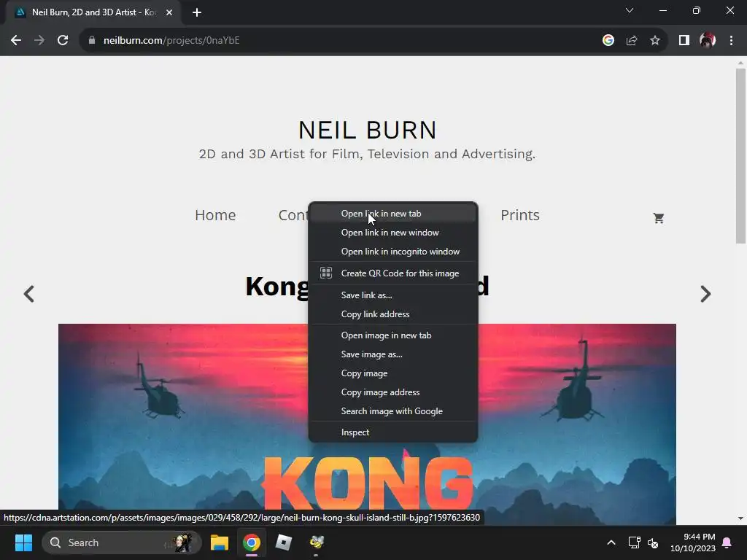Go to the next project arrow
This screenshot has height=560, width=747.
click(x=705, y=294)
